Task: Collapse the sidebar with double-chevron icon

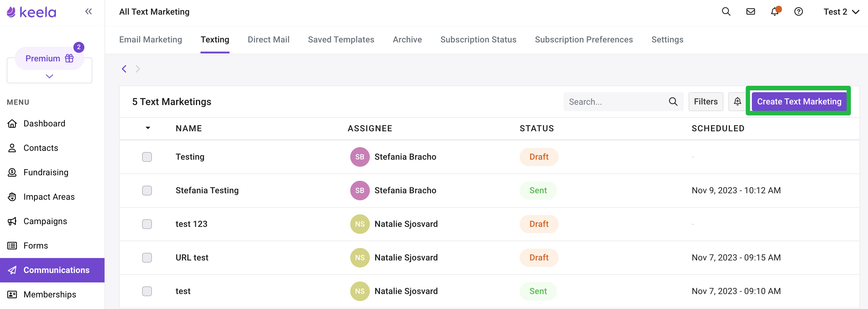Action: (88, 12)
